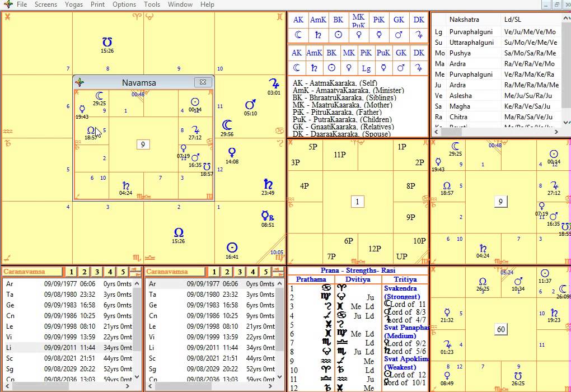Click right arrow of nakshatra table horizontal scrollbar
Screen dimensions: 571x392
click(556, 132)
